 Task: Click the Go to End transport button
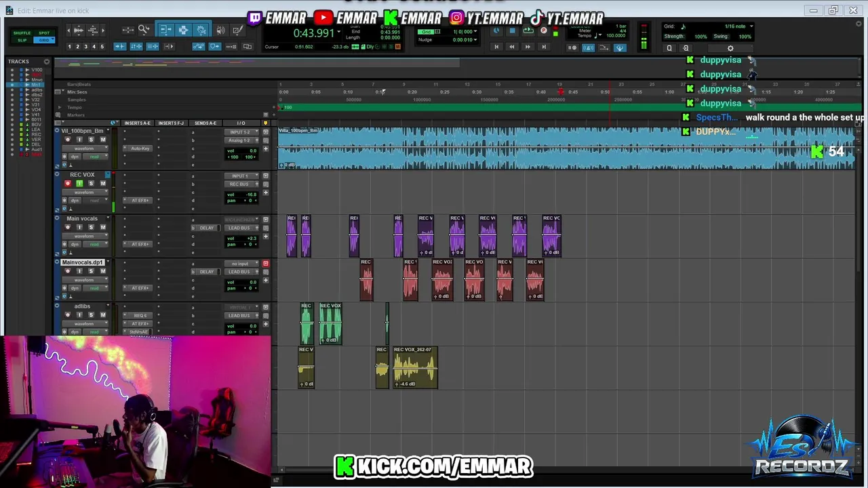[x=543, y=47]
